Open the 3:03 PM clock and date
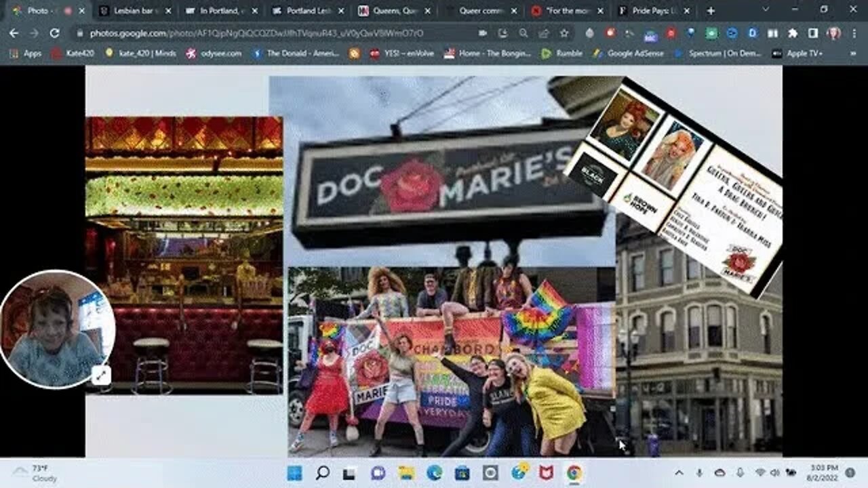 point(824,472)
